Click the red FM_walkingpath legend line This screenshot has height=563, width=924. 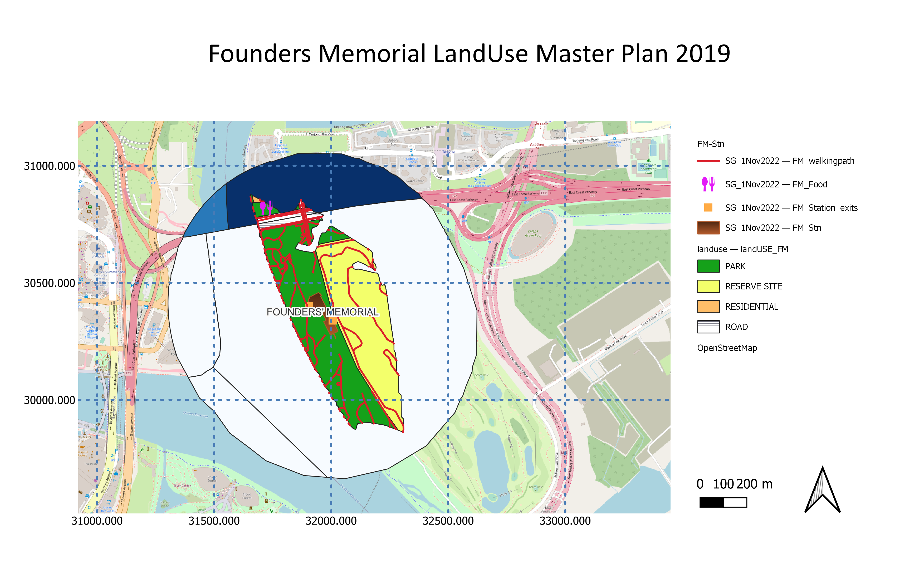click(708, 161)
